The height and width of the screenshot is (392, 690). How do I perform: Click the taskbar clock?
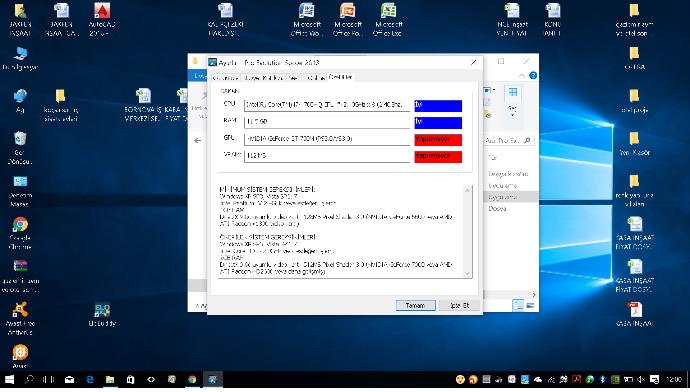click(x=674, y=379)
